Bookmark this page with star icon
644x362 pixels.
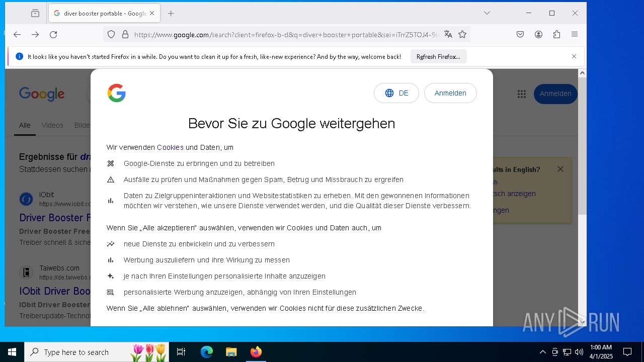coord(462,34)
